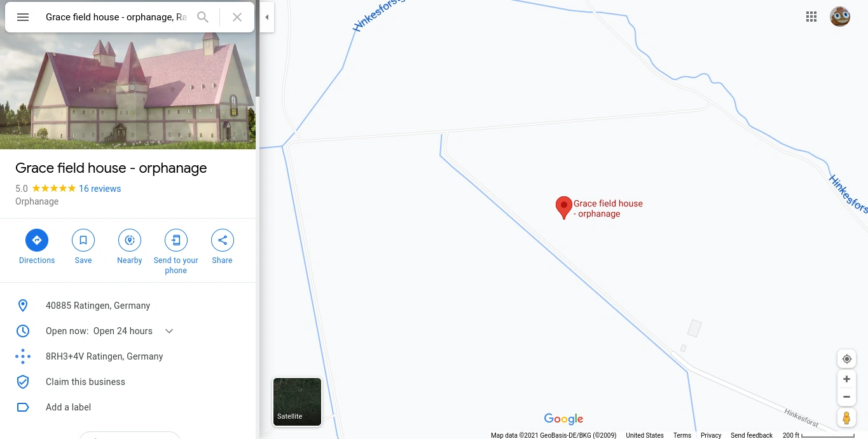Viewport: 868px width, 439px height.
Task: Send this place to your phone
Action: (176, 252)
